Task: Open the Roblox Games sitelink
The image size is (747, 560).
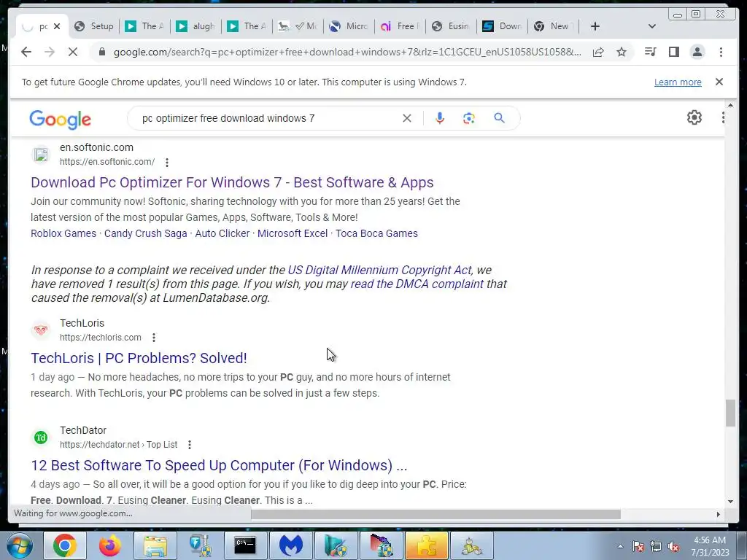Action: pos(63,233)
